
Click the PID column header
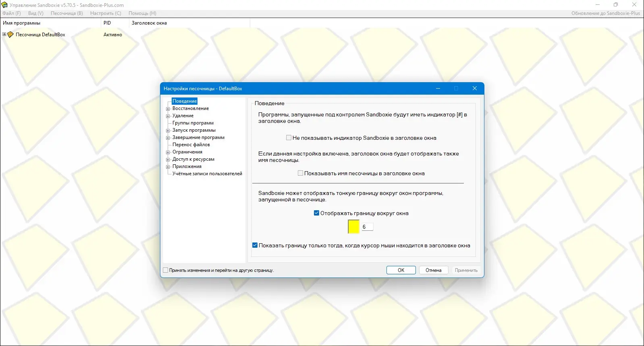coord(115,23)
